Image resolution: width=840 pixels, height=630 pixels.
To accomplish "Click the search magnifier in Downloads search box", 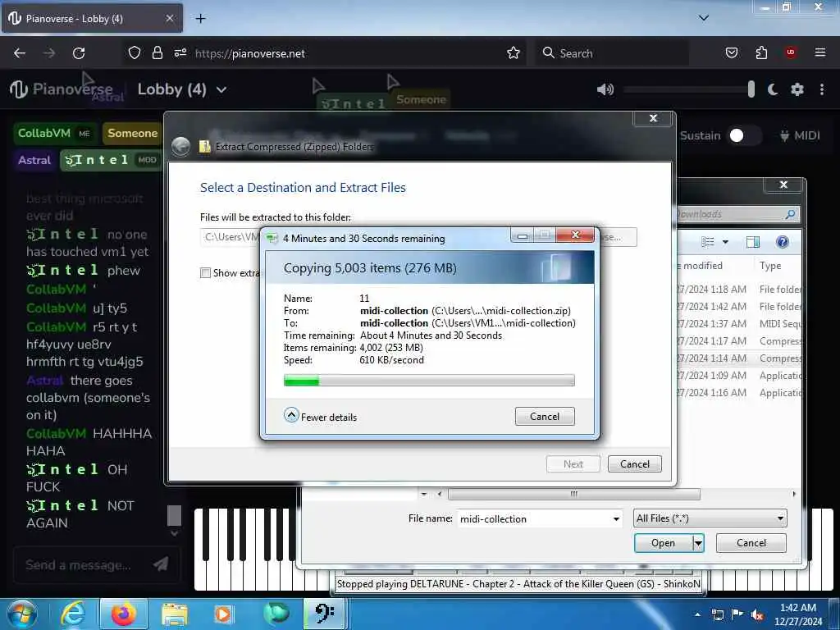I will (790, 214).
